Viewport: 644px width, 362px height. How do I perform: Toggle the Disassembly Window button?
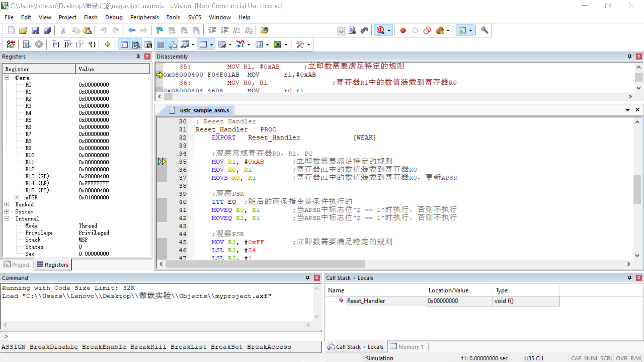click(x=136, y=44)
